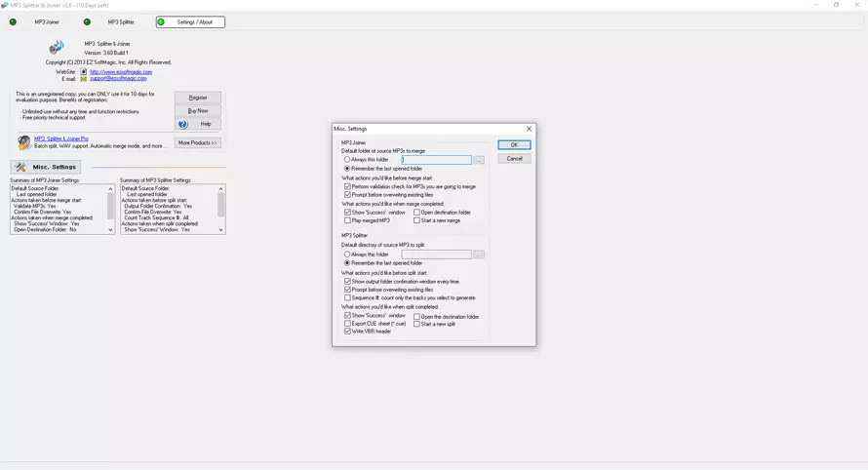This screenshot has width=868, height=470.
Task: Toggle Splitter Prompt before overwriting existing files
Action: tap(347, 290)
